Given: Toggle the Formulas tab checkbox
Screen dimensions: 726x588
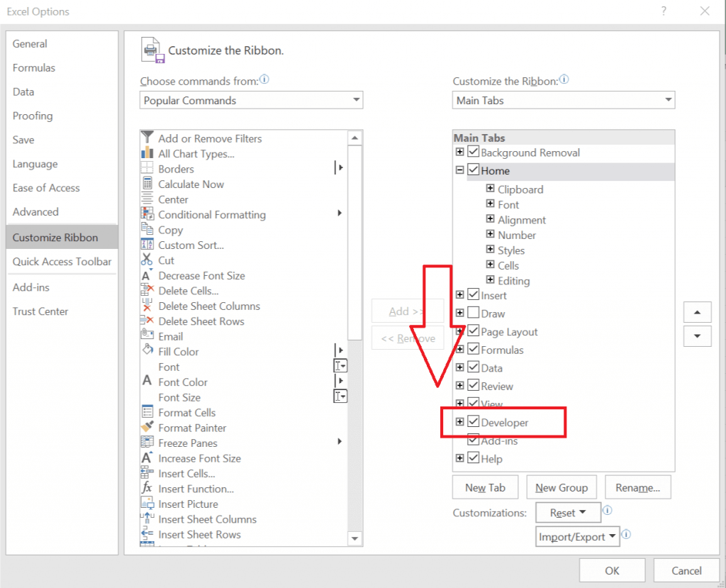Looking at the screenshot, I should (x=473, y=349).
